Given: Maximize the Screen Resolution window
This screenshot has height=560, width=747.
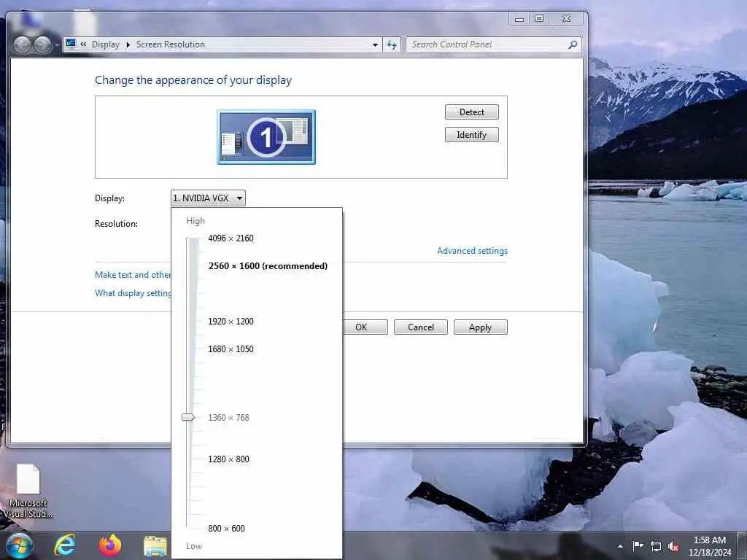Looking at the screenshot, I should (539, 18).
